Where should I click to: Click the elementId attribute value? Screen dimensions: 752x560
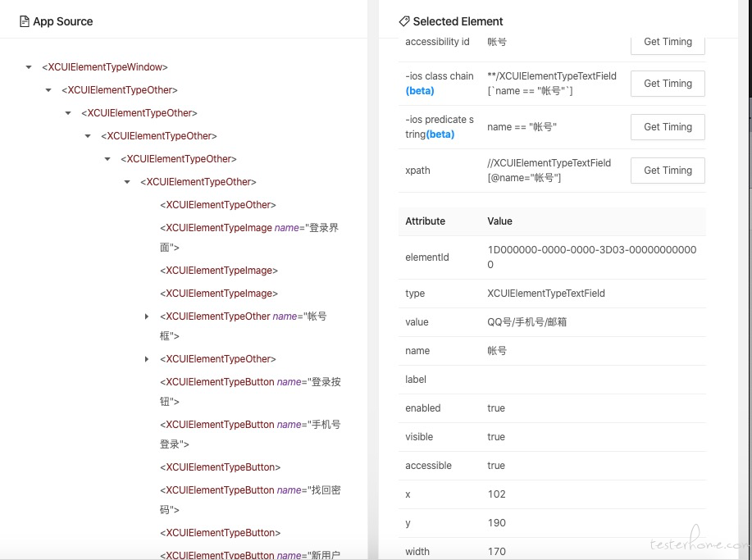pos(592,257)
